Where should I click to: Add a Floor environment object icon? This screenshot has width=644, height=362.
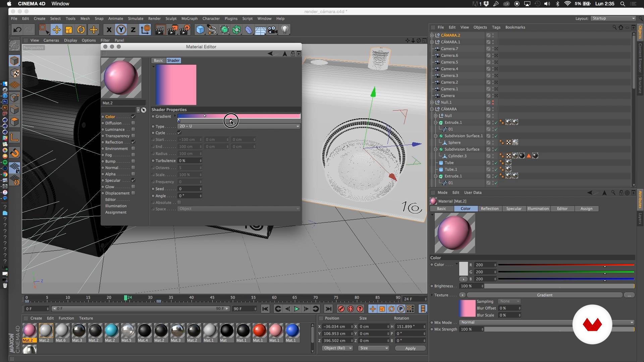261,30
